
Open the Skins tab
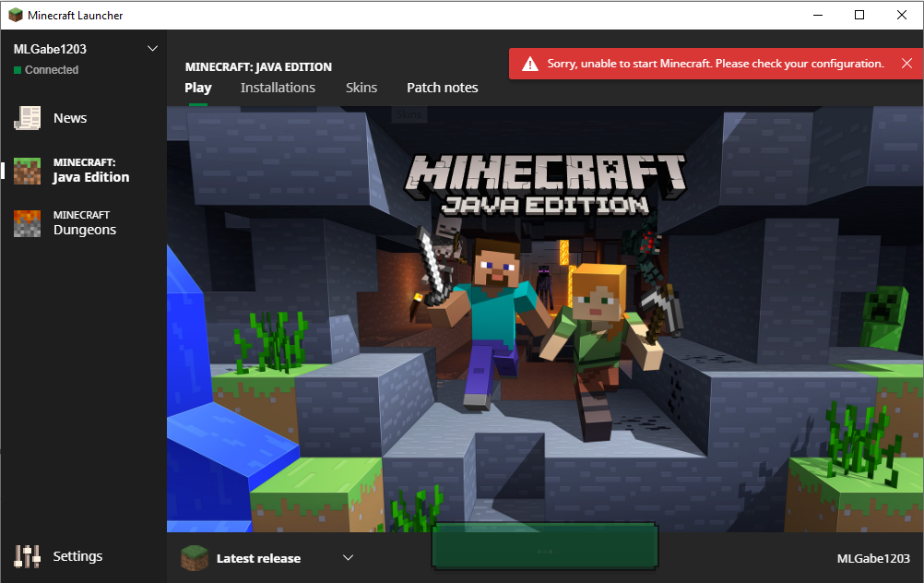[x=361, y=88]
